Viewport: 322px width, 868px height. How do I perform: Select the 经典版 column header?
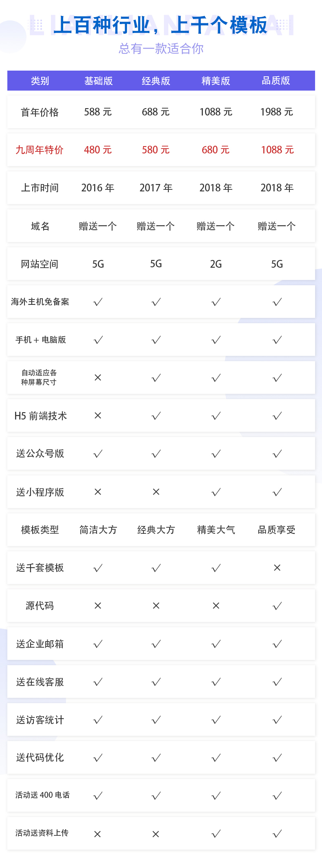[x=156, y=81]
